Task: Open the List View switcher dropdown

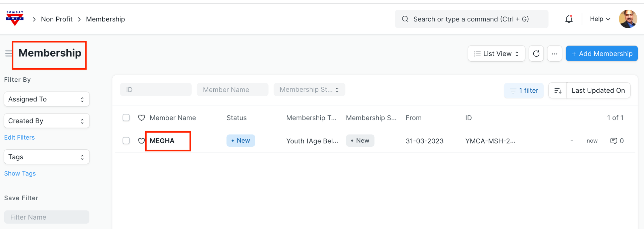Action: (x=496, y=54)
